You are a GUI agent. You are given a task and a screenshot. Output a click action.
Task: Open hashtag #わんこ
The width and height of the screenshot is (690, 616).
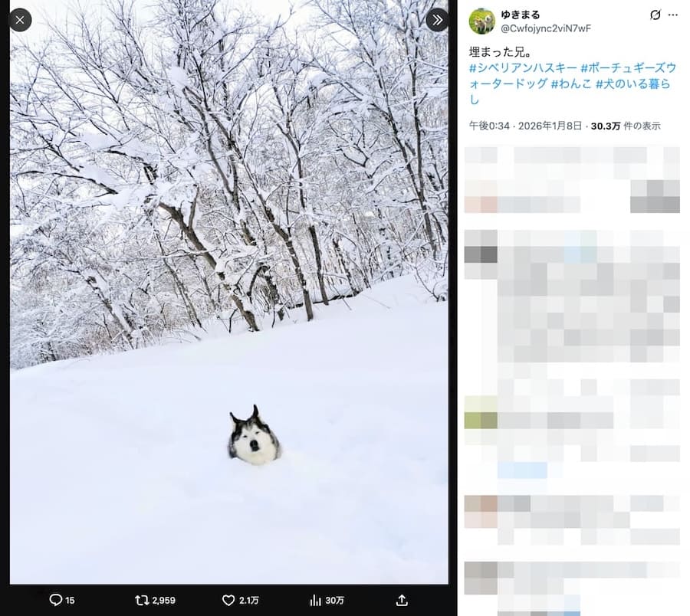pos(571,84)
